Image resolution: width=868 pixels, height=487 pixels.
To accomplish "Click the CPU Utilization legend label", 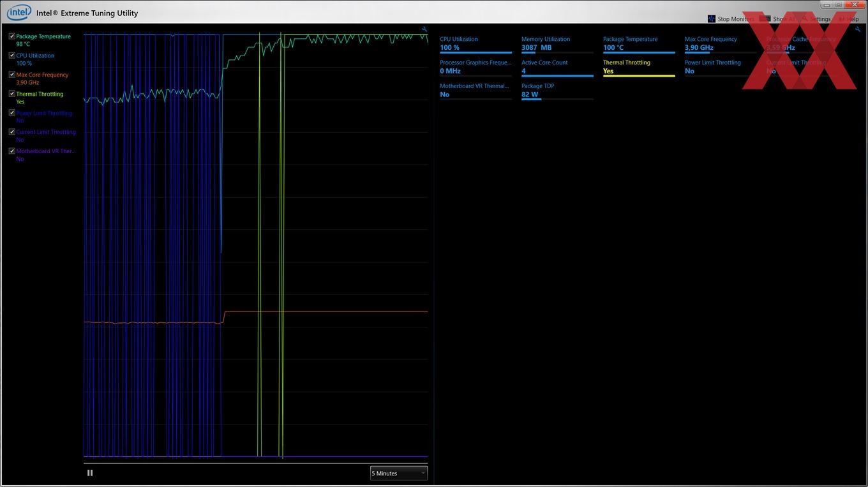I will click(35, 56).
